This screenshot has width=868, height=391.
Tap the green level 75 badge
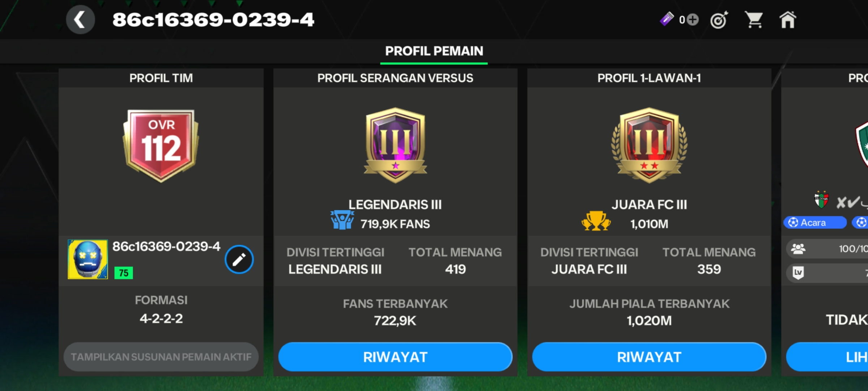coord(124,273)
